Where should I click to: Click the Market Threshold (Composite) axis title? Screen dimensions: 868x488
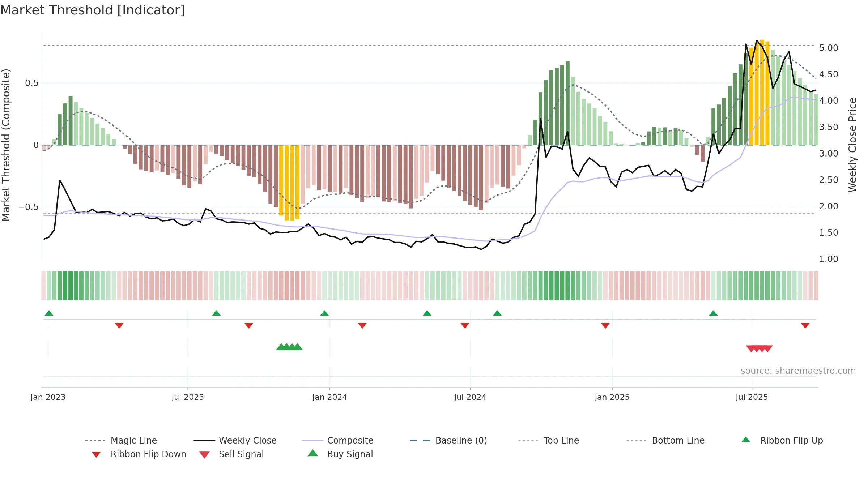(x=6, y=145)
